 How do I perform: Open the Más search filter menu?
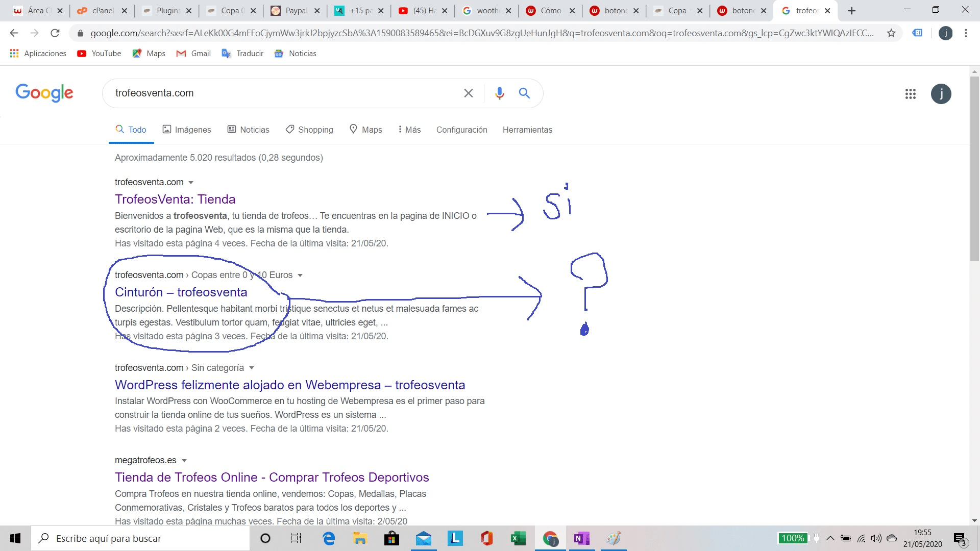[409, 130]
